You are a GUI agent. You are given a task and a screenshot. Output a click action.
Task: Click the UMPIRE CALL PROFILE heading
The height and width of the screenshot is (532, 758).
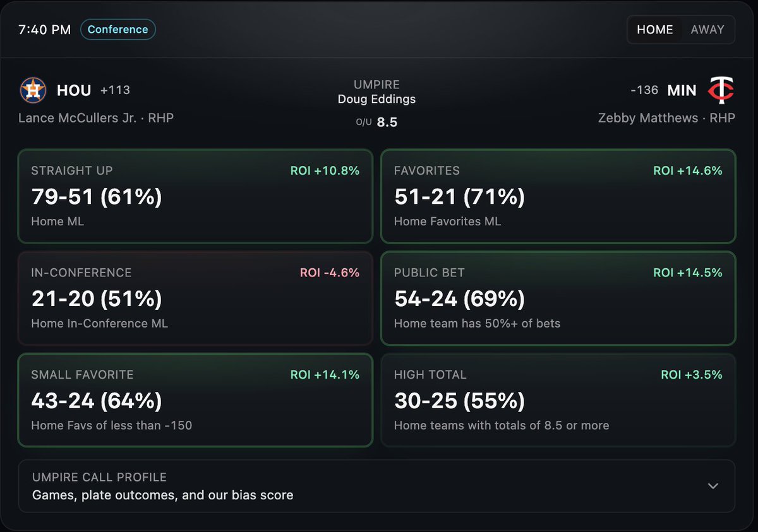click(100, 478)
